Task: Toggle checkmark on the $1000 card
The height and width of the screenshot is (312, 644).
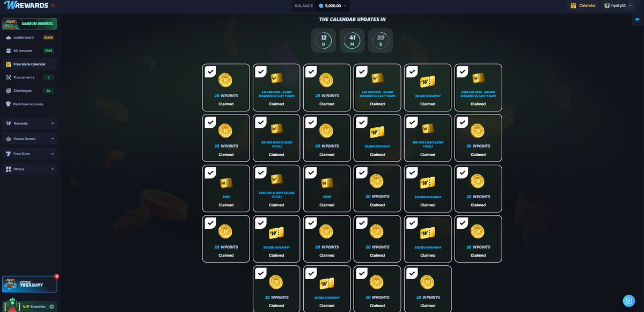Action: (x=311, y=173)
